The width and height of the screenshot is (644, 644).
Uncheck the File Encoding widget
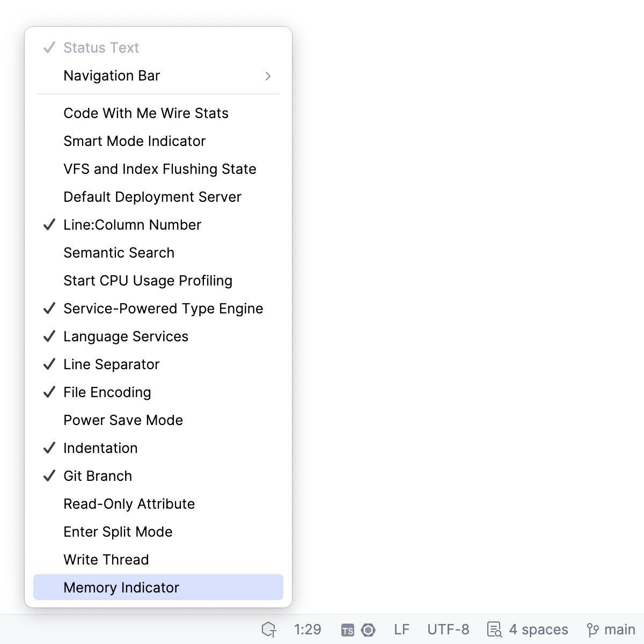coord(107,392)
